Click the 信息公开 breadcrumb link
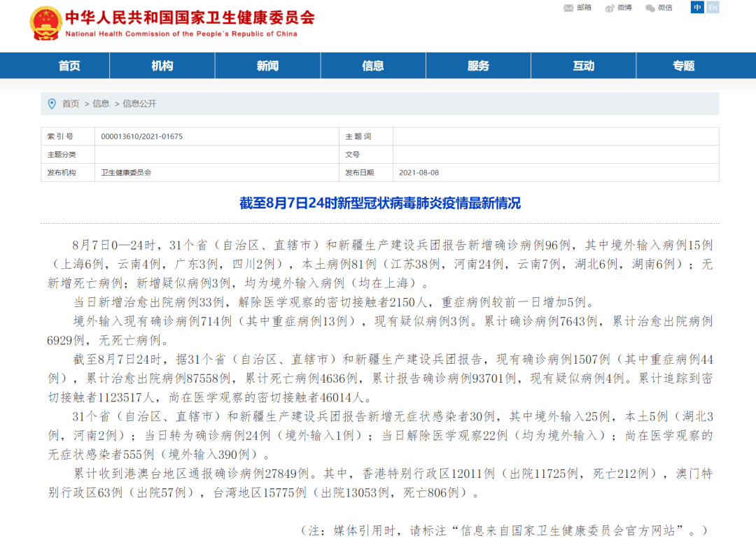Viewport: 756px width, 545px height. pyautogui.click(x=139, y=104)
